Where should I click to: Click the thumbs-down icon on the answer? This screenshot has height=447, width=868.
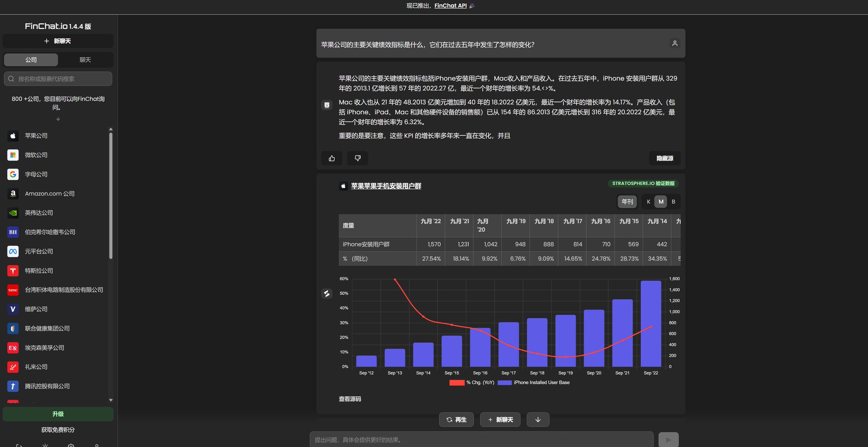(358, 158)
